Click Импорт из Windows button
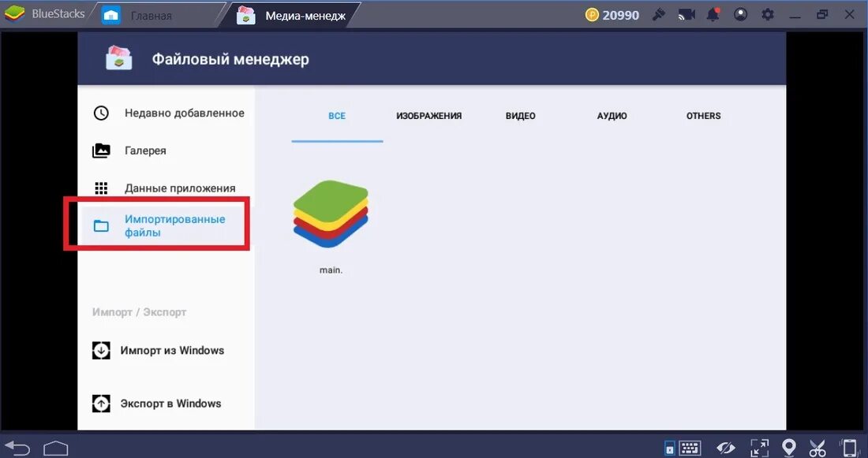The width and height of the screenshot is (868, 458). (x=159, y=351)
